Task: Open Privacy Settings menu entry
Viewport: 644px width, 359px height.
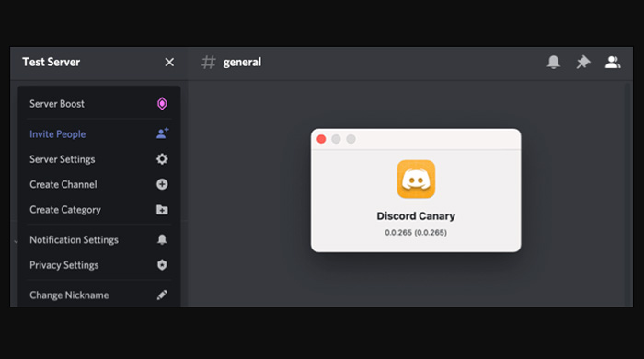Action: point(99,265)
